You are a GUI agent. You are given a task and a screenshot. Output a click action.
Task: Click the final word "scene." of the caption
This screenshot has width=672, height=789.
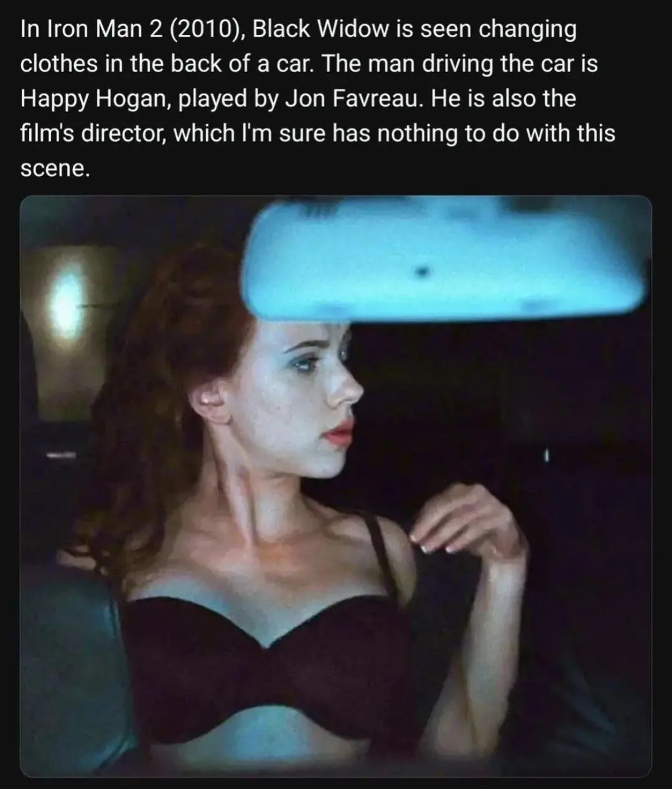55,169
